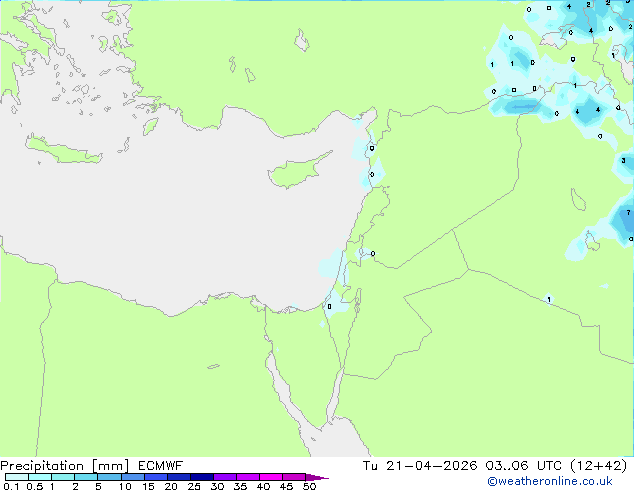Select the 30–35 mm purple legend swatch
This screenshot has width=634, height=490.
[x=224, y=477]
